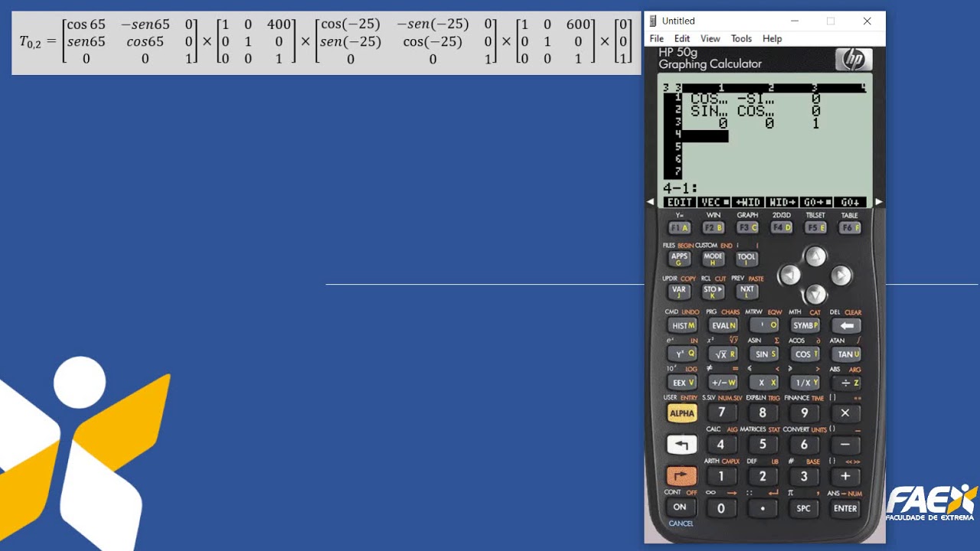Click the Y to the x power key
980x551 pixels.
681,354
